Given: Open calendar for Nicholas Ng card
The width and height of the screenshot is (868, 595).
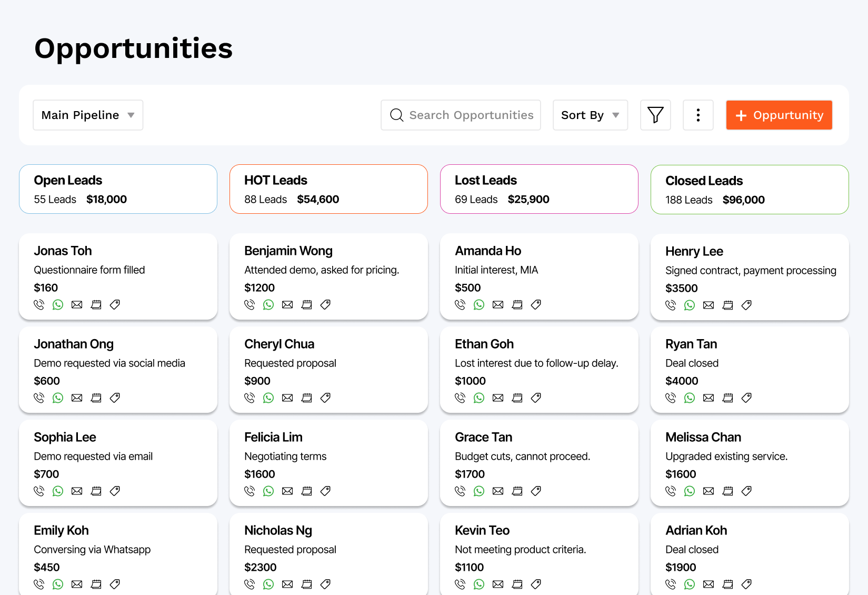Looking at the screenshot, I should pos(306,584).
